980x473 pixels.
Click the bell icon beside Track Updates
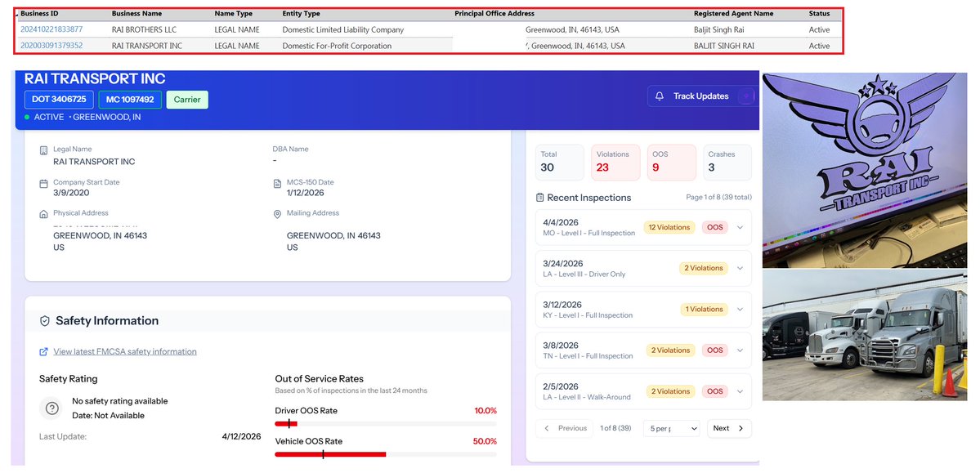[660, 96]
